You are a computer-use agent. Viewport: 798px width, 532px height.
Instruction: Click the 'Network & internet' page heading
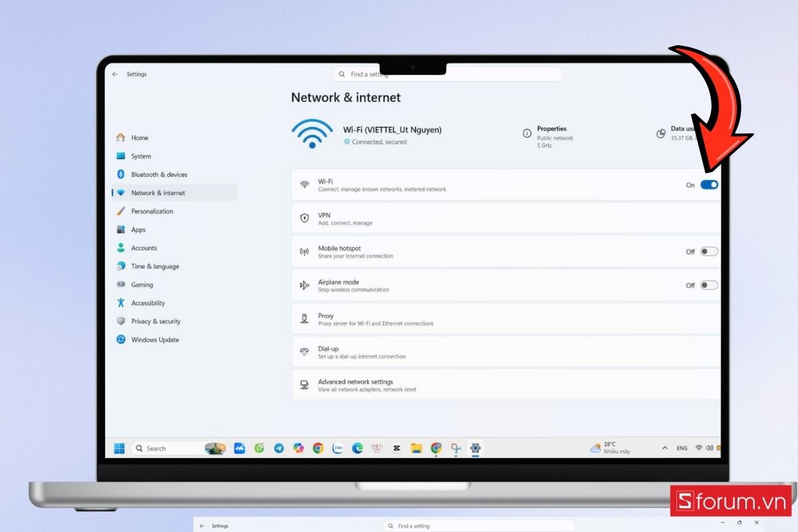click(346, 97)
